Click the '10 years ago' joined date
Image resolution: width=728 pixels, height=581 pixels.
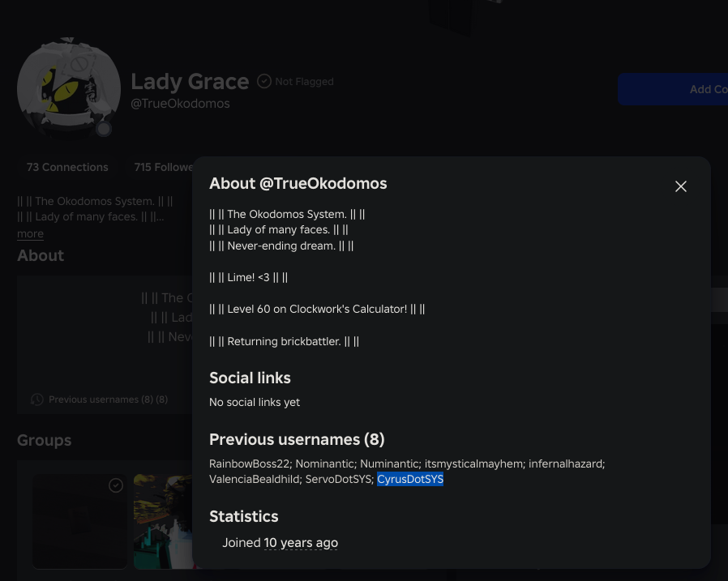[301, 542]
